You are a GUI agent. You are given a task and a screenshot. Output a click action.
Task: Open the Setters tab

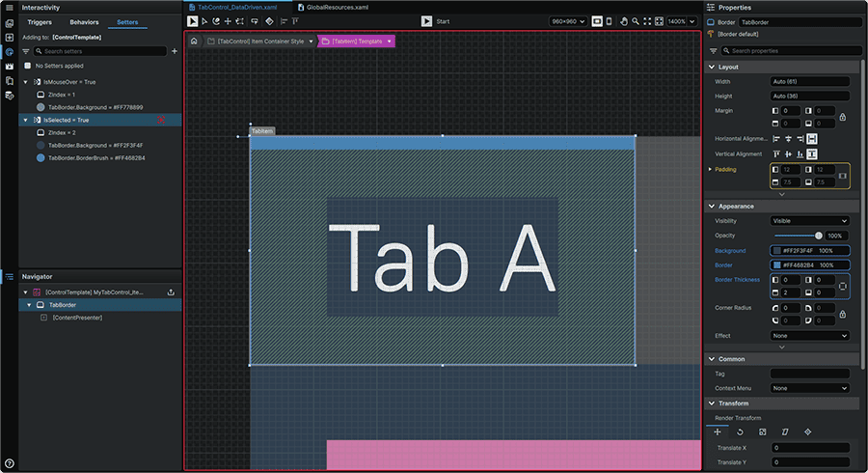(x=127, y=22)
